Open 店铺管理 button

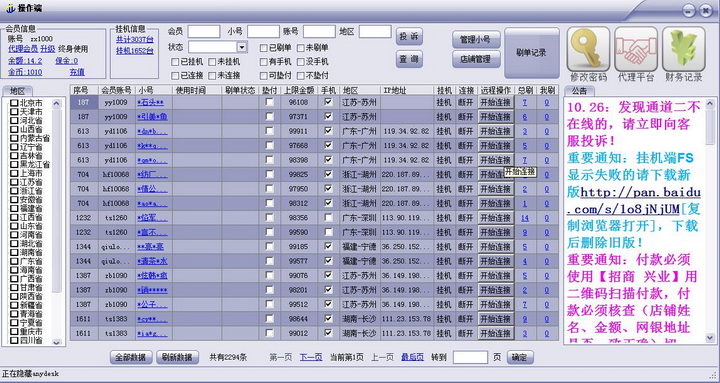point(476,59)
